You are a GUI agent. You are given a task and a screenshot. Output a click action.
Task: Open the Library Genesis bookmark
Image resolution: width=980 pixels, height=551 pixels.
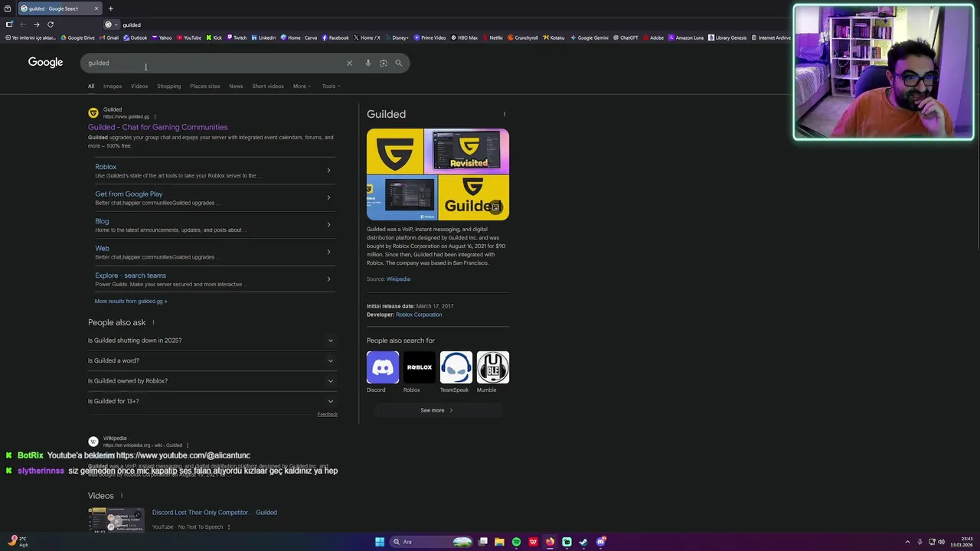tap(727, 37)
